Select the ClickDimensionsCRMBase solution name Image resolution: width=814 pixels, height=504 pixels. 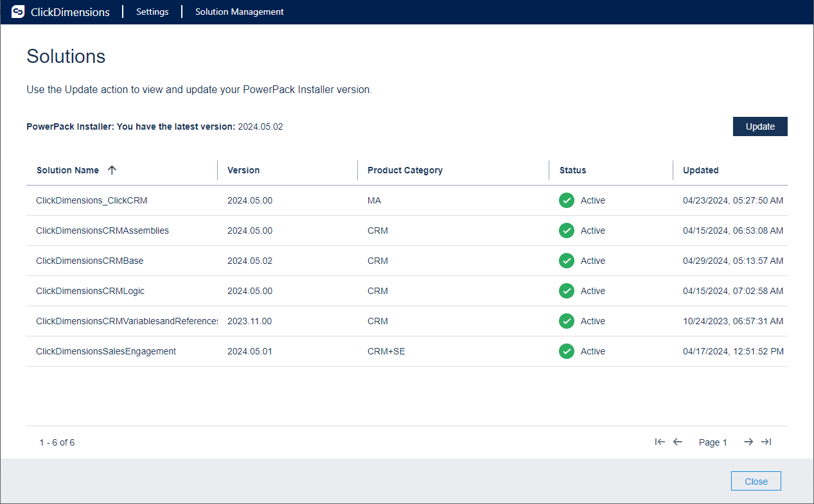coord(89,261)
